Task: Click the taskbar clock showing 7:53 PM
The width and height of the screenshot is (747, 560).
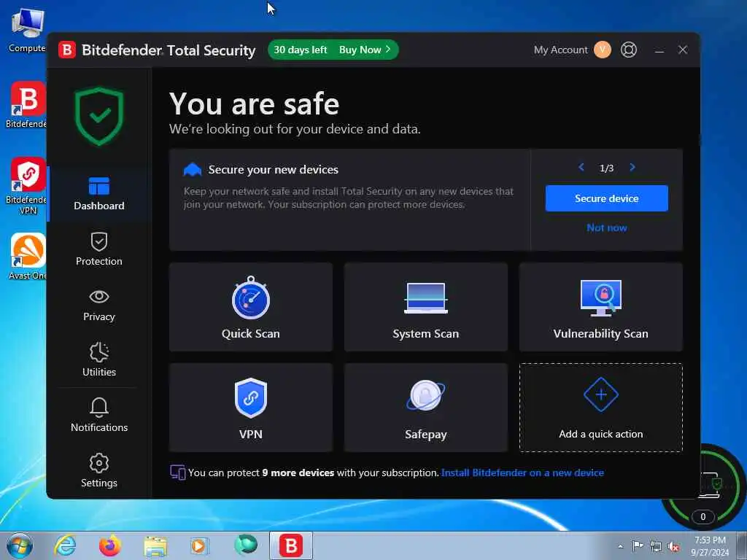Action: click(710, 545)
